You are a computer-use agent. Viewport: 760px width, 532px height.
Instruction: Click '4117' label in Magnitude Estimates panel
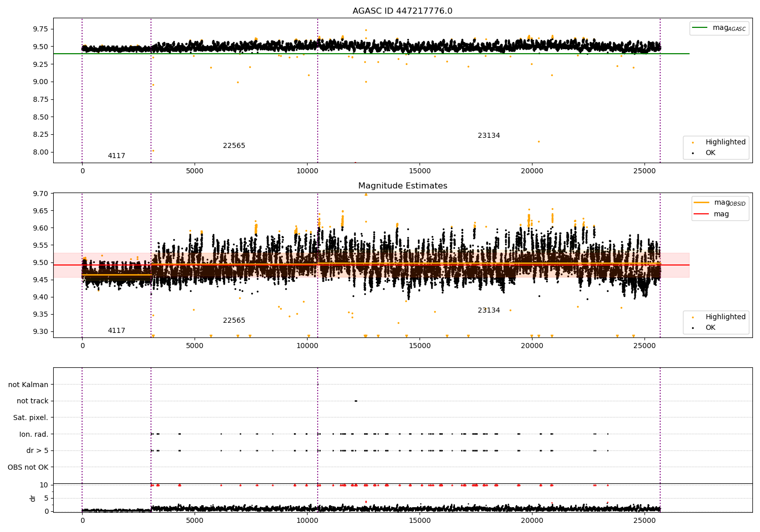click(117, 331)
